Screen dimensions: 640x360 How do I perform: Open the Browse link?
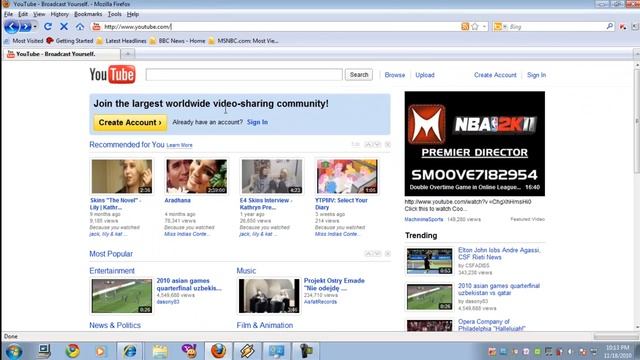pyautogui.click(x=395, y=75)
